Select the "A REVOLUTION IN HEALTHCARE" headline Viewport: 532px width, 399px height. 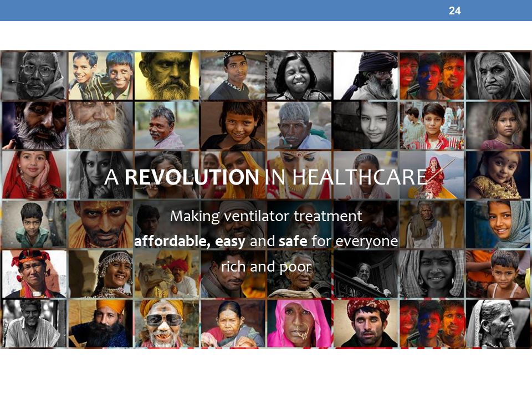pos(265,177)
